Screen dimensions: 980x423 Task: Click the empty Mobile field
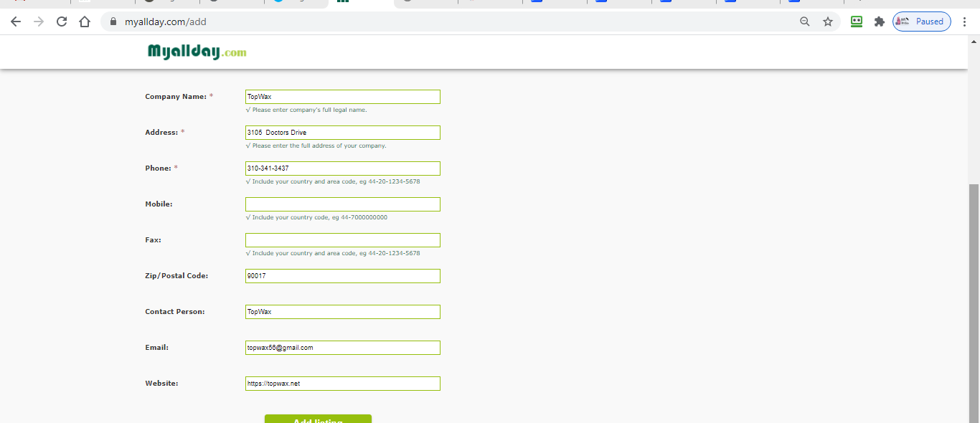coord(343,204)
